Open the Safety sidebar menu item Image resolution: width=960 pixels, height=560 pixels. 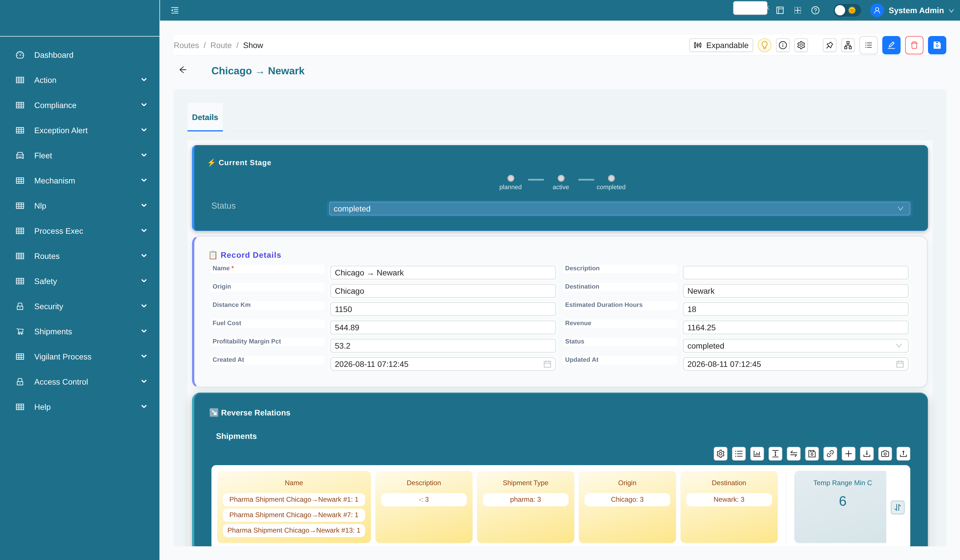click(x=80, y=281)
